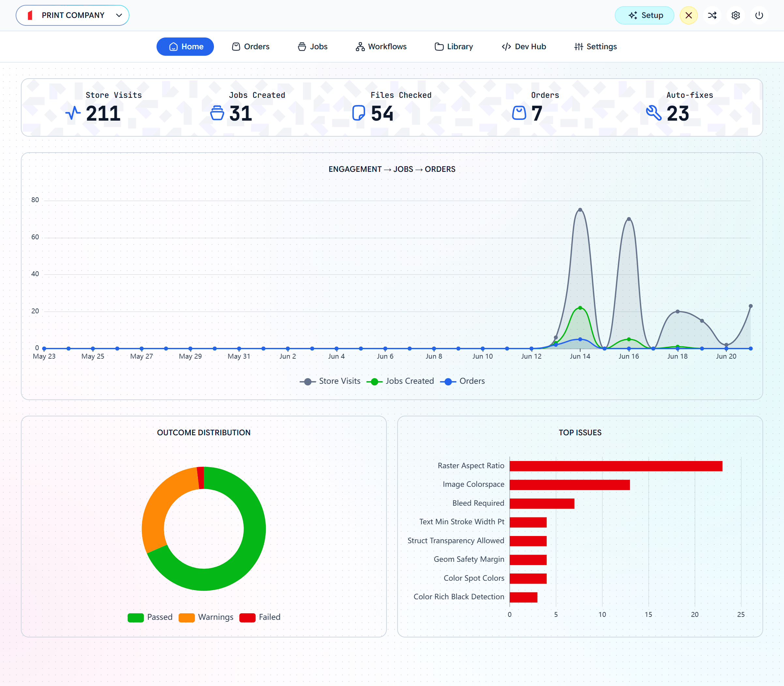Click the Files Checked value 54
The height and width of the screenshot is (686, 784).
[x=382, y=114]
